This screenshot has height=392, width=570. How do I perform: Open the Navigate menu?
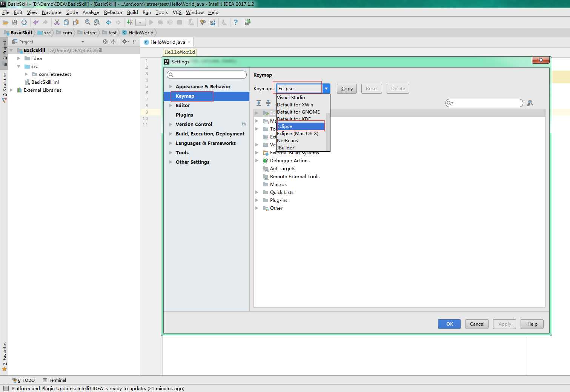click(52, 12)
